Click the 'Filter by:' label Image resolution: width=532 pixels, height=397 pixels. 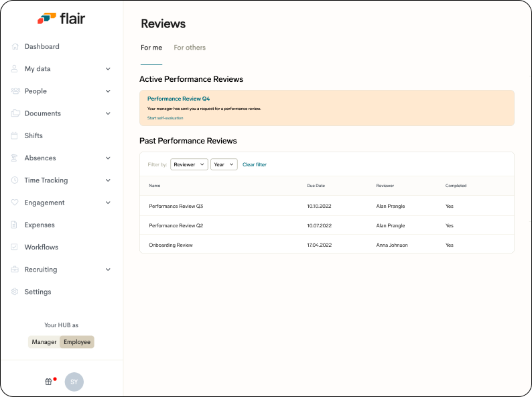click(x=157, y=164)
